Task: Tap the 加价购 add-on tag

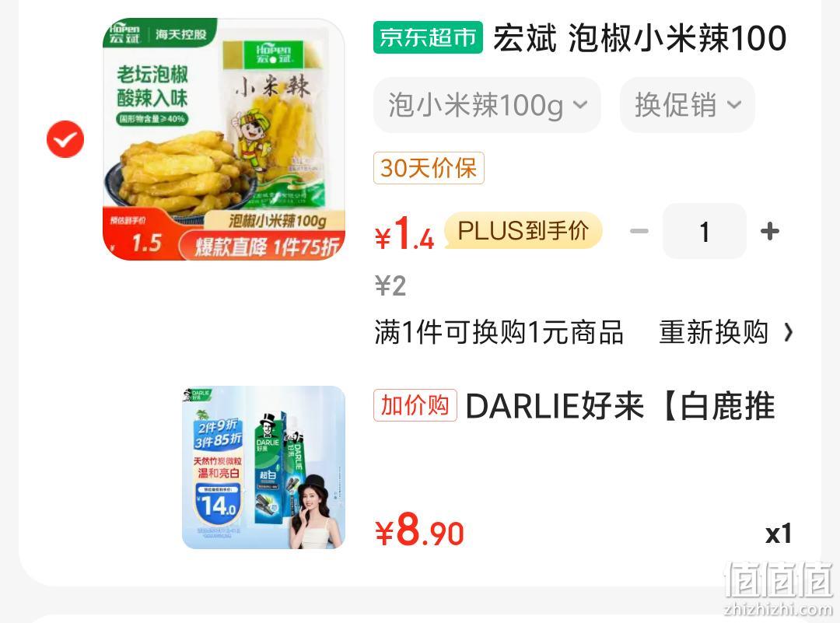Action: click(x=415, y=405)
